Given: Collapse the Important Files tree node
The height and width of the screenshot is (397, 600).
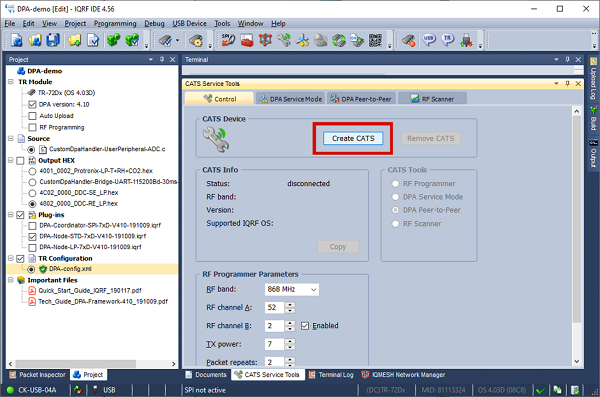Looking at the screenshot, I should (x=11, y=280).
